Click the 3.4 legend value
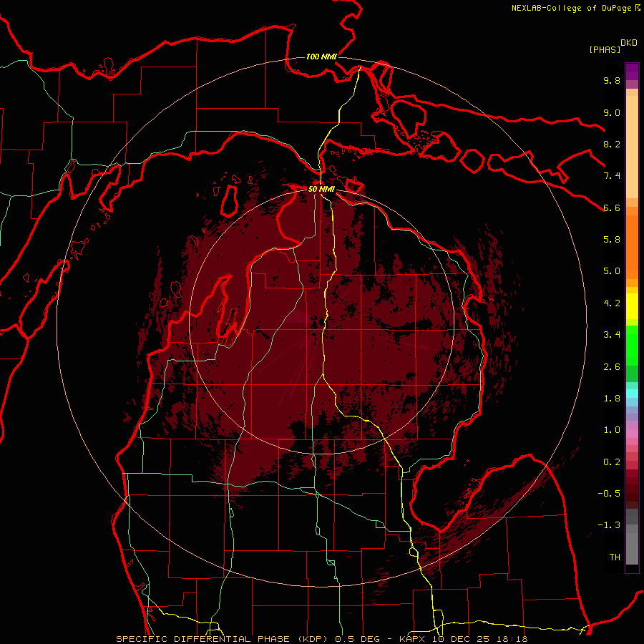 click(612, 335)
